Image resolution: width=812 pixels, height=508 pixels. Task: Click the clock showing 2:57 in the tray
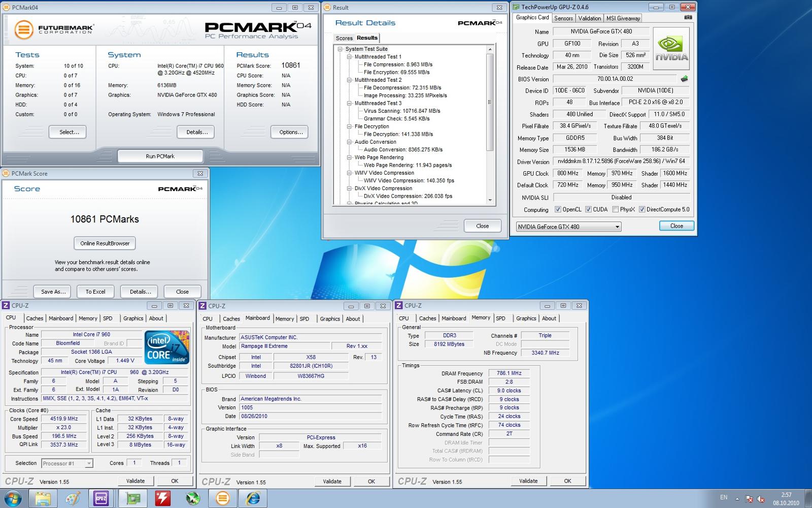point(786,495)
